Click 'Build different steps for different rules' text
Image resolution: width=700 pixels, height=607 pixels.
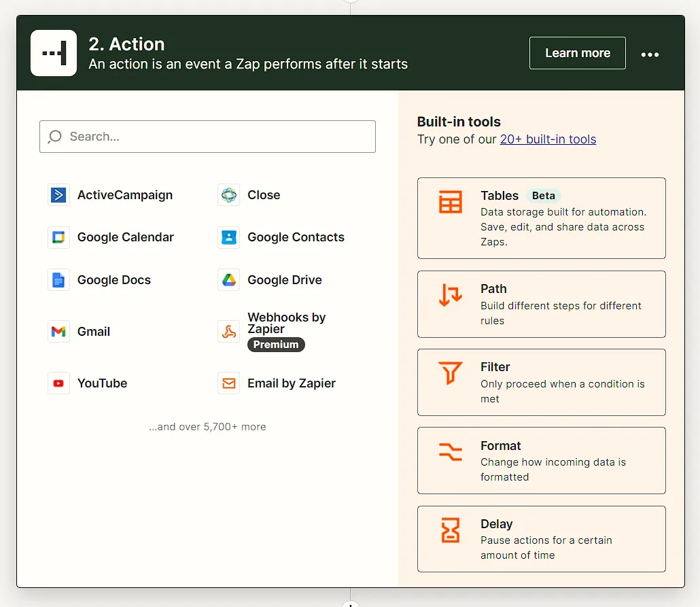point(561,313)
